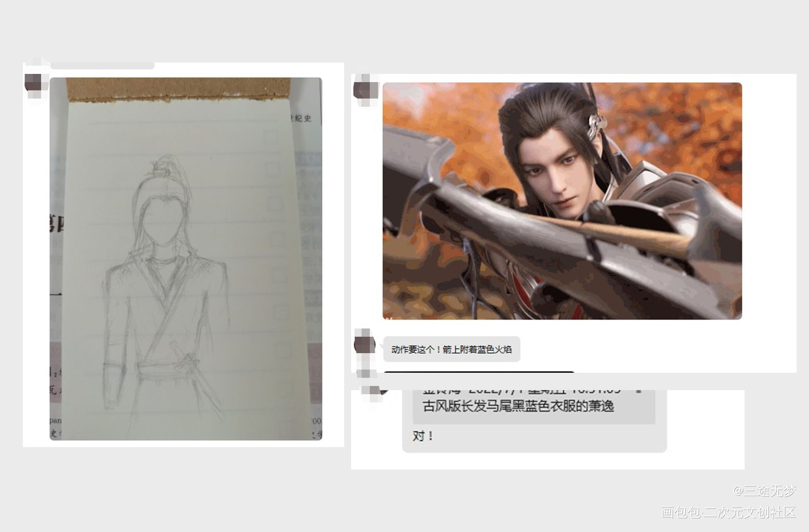Click the avatar next to the archer image

tap(366, 89)
